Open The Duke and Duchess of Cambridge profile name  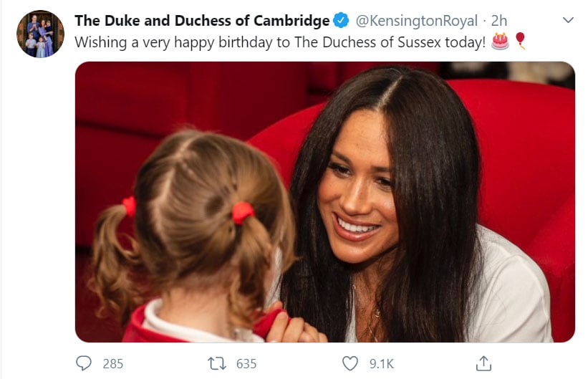[x=202, y=20]
